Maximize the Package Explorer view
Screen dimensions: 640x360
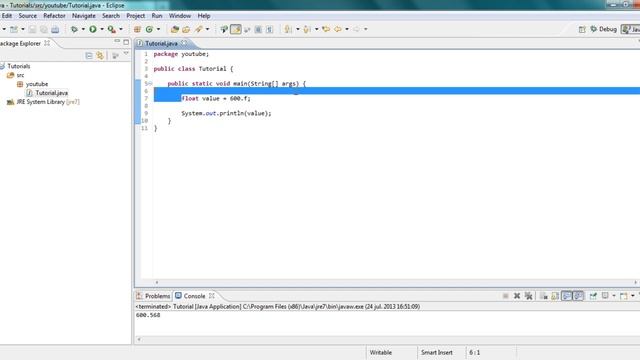click(126, 42)
